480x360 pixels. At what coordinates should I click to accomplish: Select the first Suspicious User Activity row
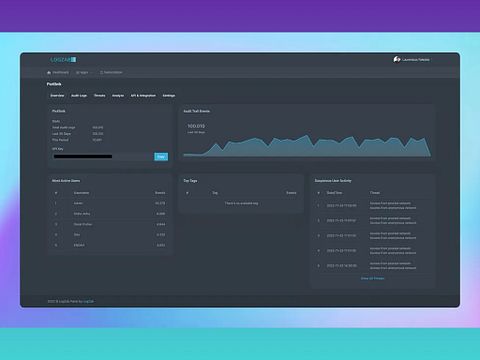coord(373,206)
